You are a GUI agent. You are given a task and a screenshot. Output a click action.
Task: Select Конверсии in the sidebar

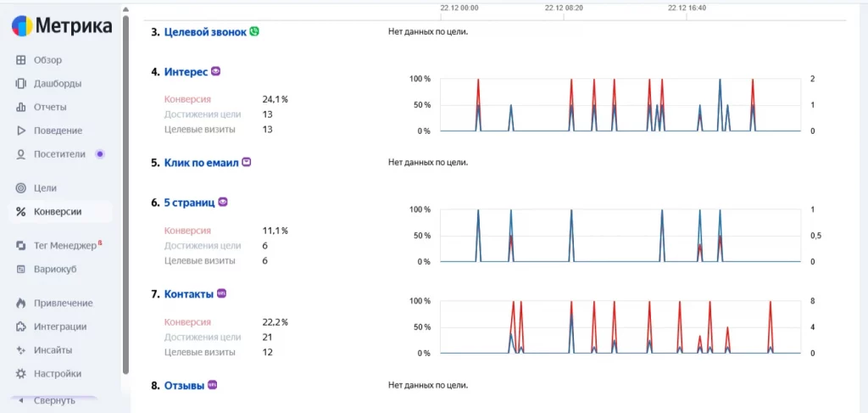(x=58, y=212)
